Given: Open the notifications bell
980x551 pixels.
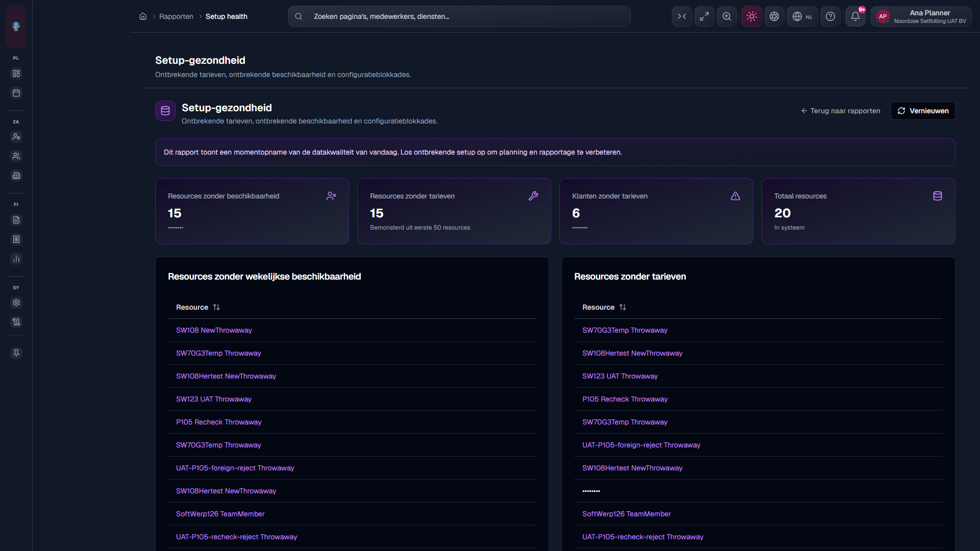Looking at the screenshot, I should pyautogui.click(x=855, y=16).
